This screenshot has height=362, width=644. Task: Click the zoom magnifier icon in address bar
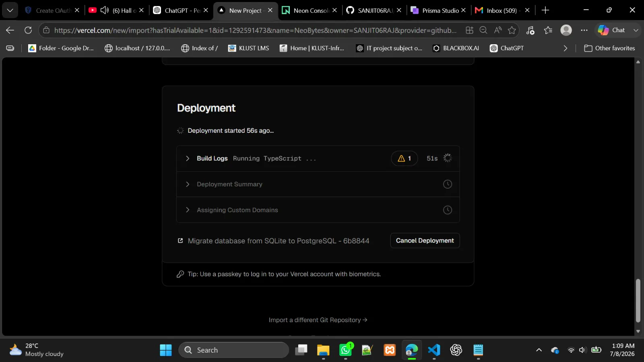[x=483, y=30]
